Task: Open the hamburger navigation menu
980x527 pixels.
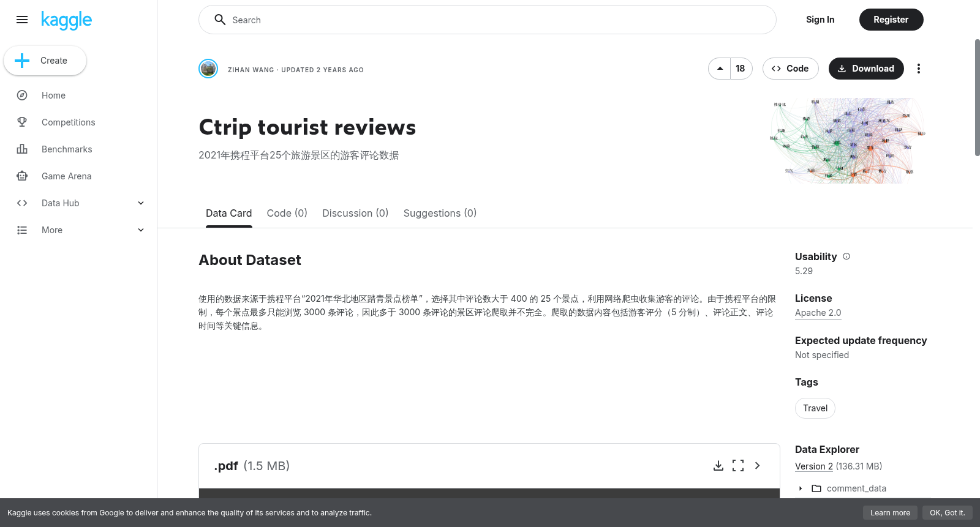Action: pos(22,20)
